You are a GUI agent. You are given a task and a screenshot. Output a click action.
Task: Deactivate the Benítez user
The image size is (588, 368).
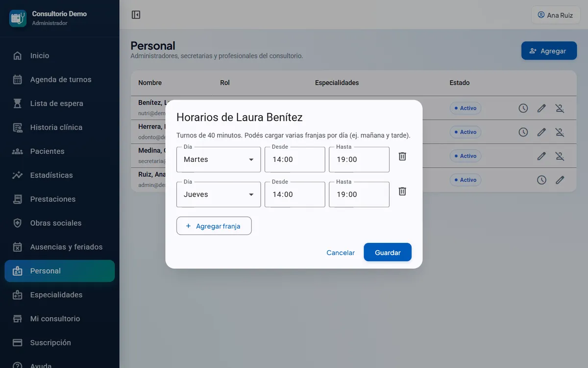[x=560, y=108]
